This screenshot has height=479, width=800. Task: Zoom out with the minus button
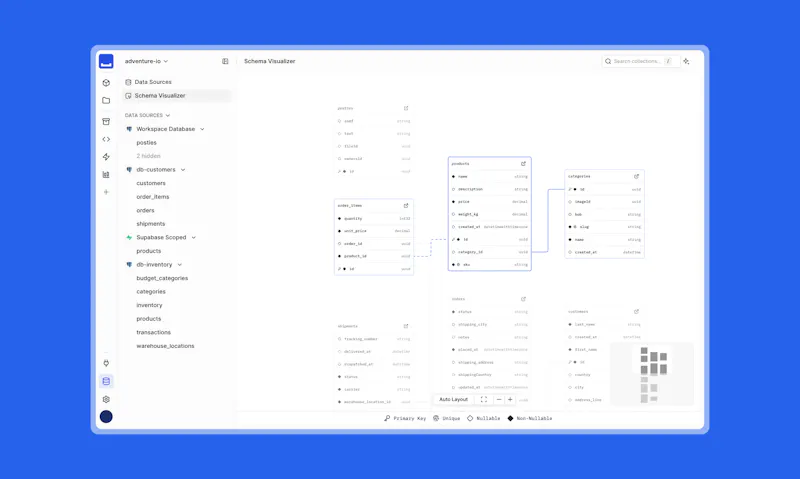coord(499,399)
